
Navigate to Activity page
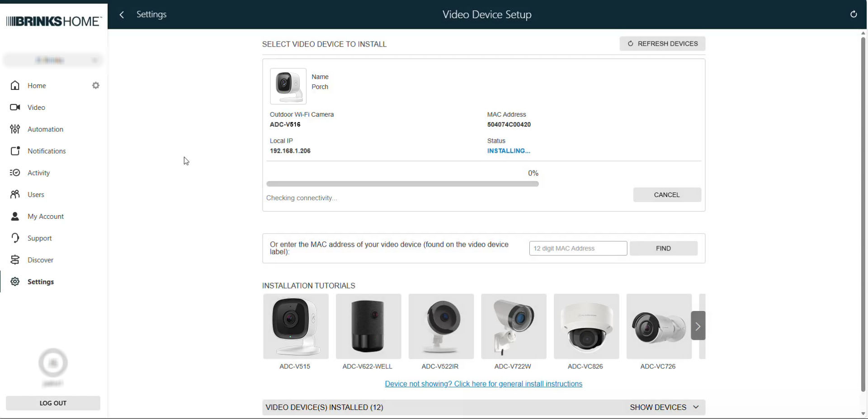(38, 173)
